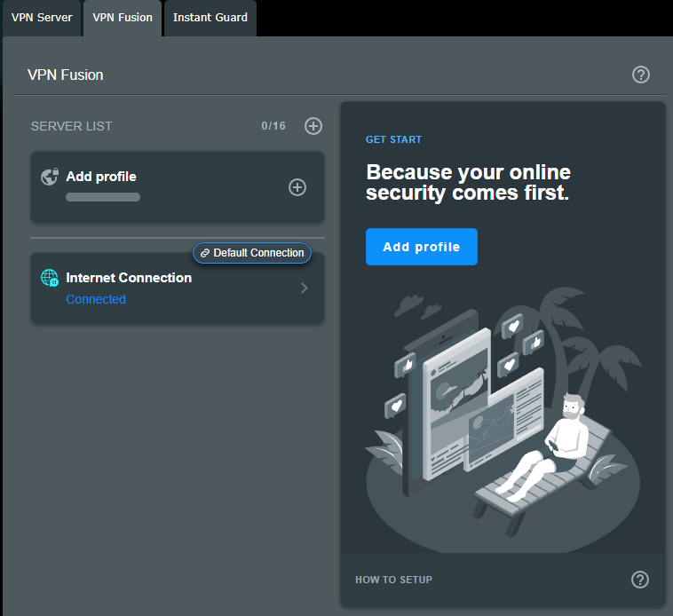This screenshot has height=616, width=673.
Task: Click the help icon beside VPN Fusion title
Action: [641, 75]
